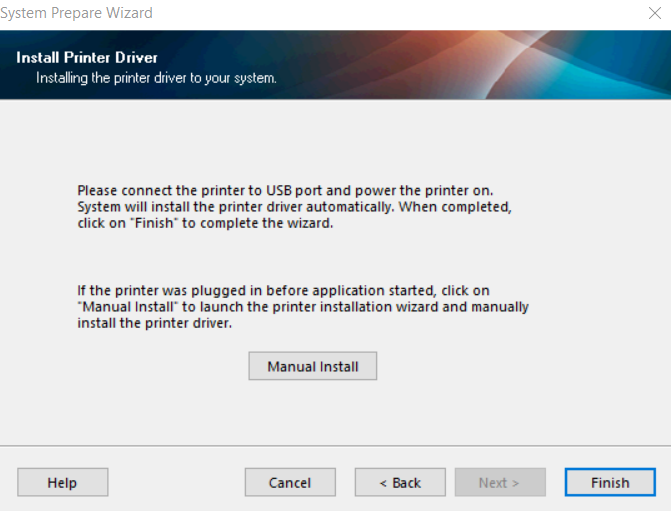This screenshot has height=511, width=671.
Task: Click the separator line above bottom buttons
Action: (x=335, y=446)
